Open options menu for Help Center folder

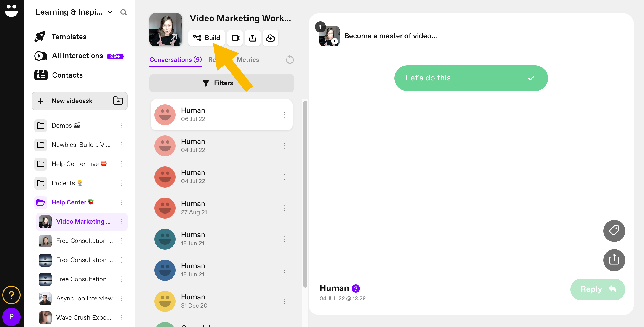121,202
